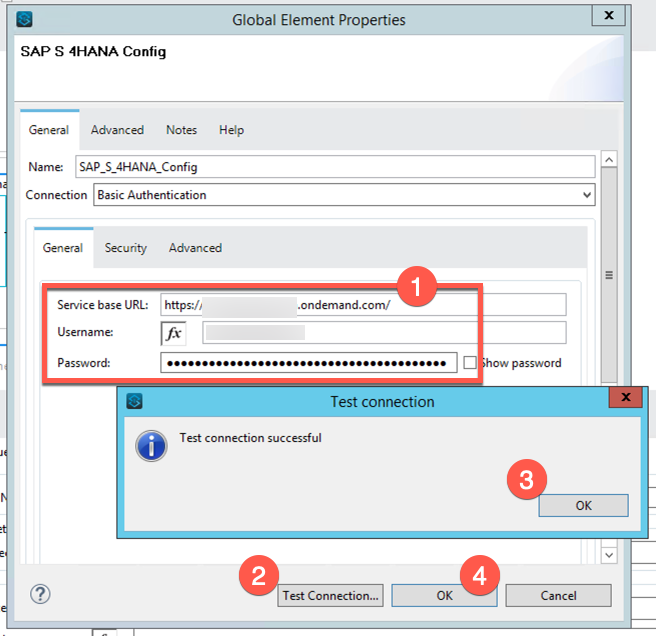The height and width of the screenshot is (636, 656).
Task: Select the outer General tab
Action: click(x=49, y=130)
